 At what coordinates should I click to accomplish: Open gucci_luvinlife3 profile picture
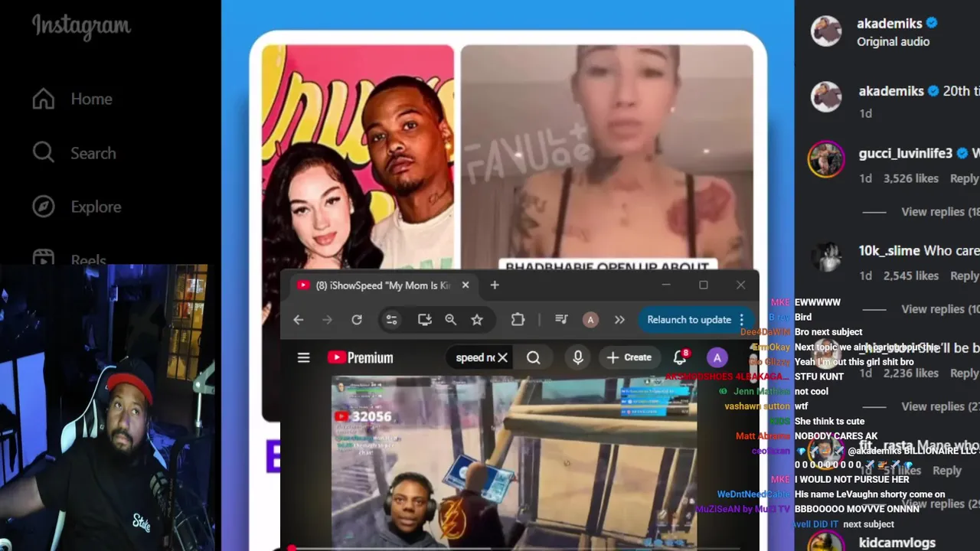point(826,159)
